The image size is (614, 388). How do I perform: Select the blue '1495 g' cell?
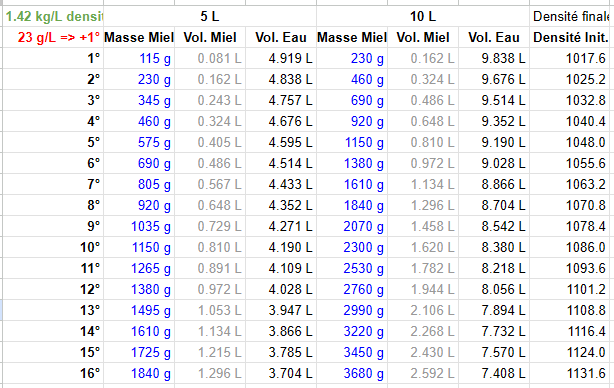139,310
